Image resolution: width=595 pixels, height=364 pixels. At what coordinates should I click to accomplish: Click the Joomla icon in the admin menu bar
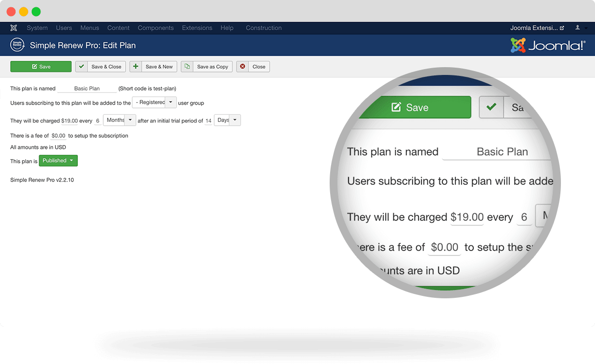[14, 28]
